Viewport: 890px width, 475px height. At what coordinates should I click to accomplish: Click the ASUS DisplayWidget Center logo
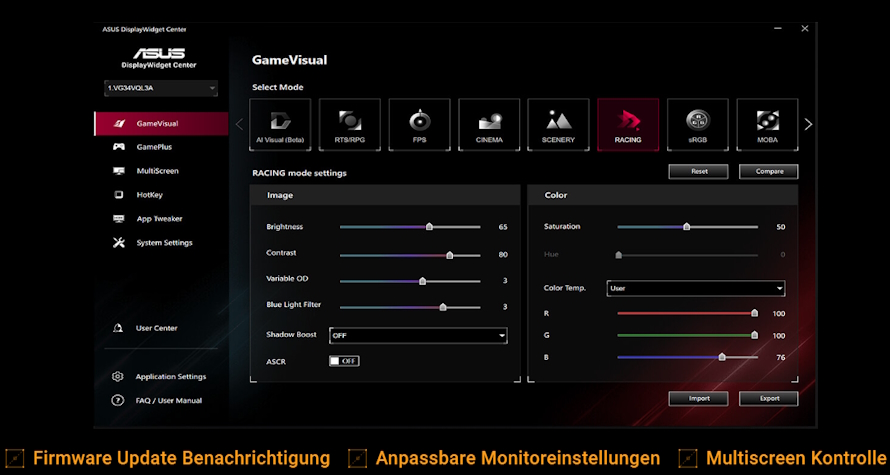[x=159, y=58]
